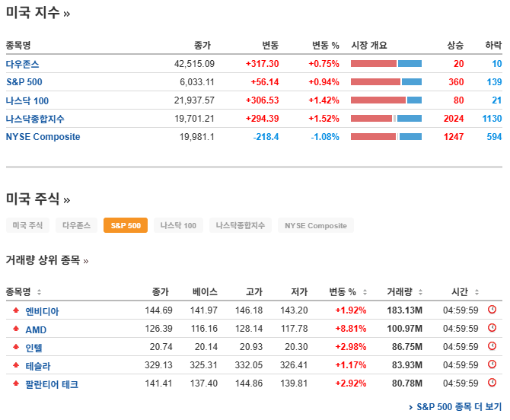The height and width of the screenshot is (420, 510).
Task: Click the clock icon in the 인텔 row
Action: coord(492,346)
